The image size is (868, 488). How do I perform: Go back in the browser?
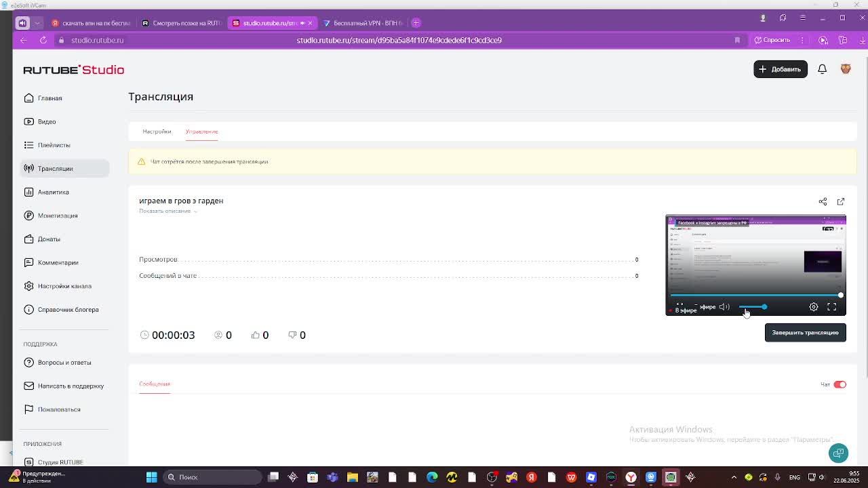(x=24, y=40)
